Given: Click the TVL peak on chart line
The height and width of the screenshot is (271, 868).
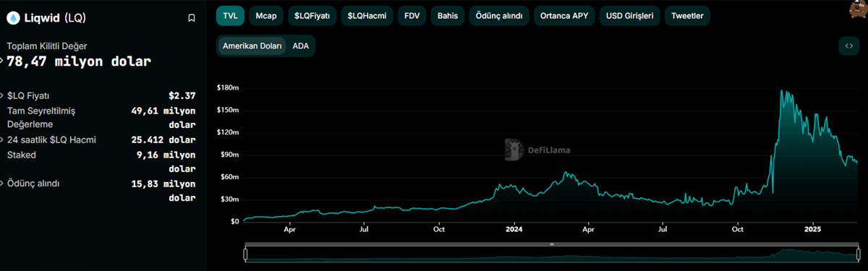Looking at the screenshot, I should coord(781,91).
